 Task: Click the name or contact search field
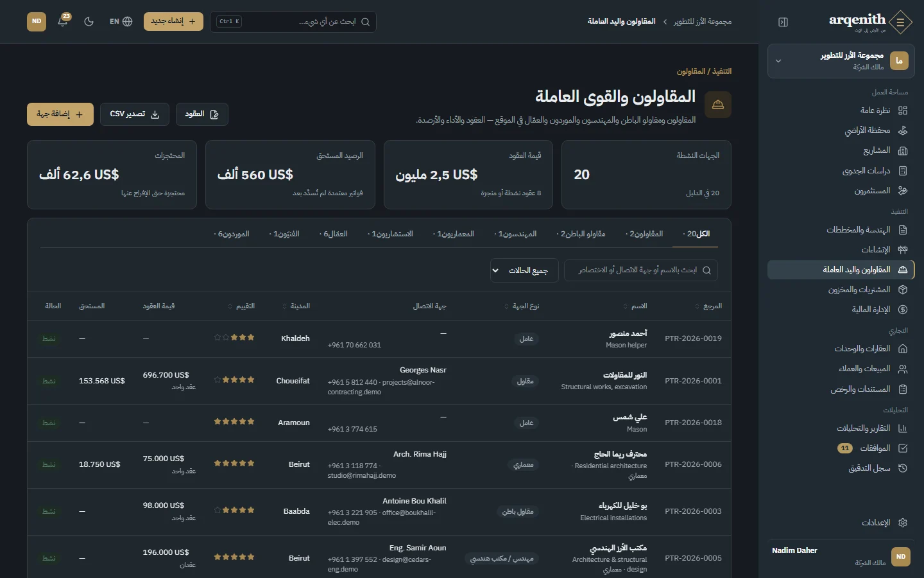click(x=641, y=270)
